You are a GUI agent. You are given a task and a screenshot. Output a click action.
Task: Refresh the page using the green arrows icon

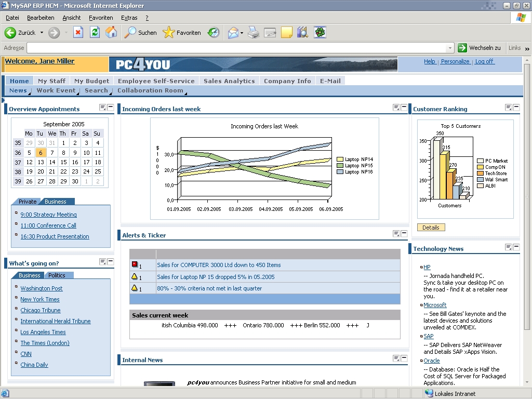[95, 33]
